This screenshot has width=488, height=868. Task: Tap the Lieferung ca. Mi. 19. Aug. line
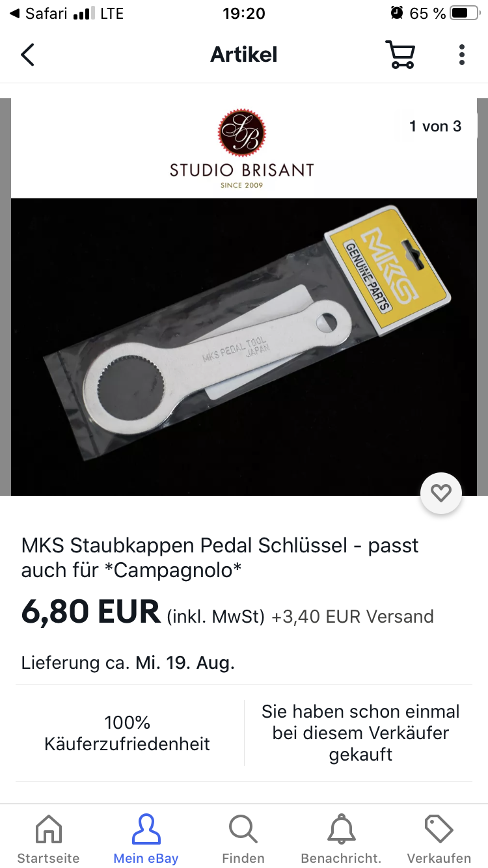click(x=128, y=663)
